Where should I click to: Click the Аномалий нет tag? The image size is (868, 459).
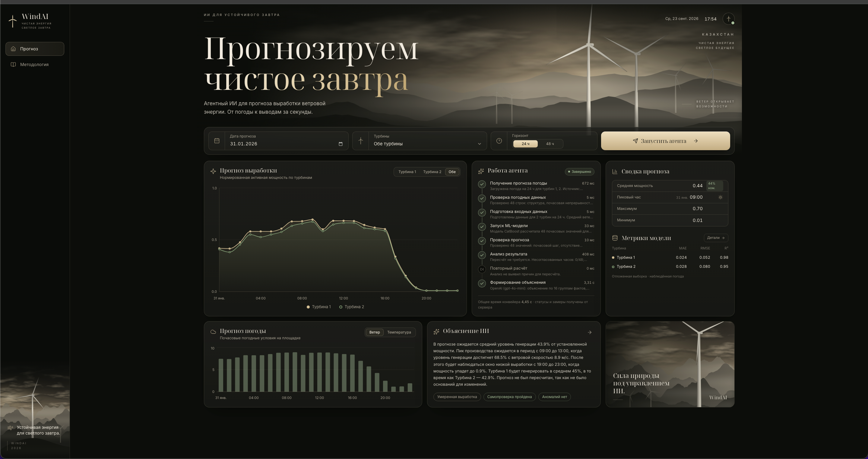point(554,397)
